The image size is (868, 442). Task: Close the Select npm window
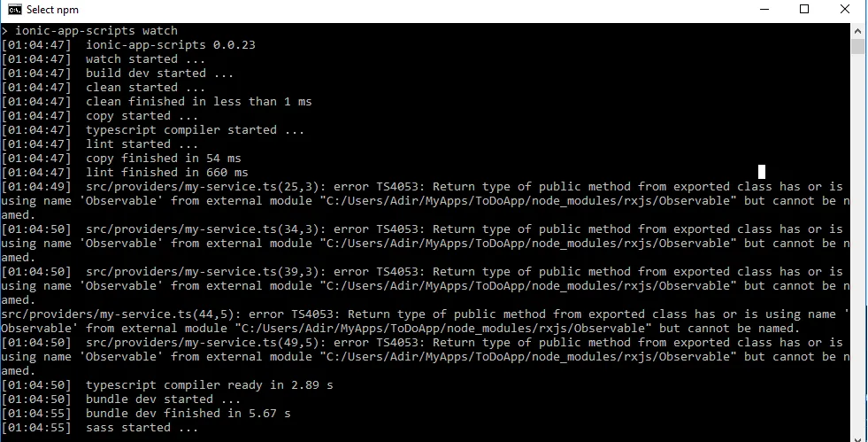[x=845, y=10]
